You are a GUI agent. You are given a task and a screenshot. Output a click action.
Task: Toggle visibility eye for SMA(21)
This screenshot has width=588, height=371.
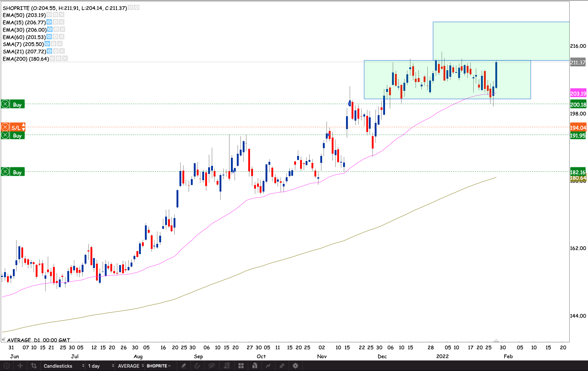pyautogui.click(x=50, y=51)
